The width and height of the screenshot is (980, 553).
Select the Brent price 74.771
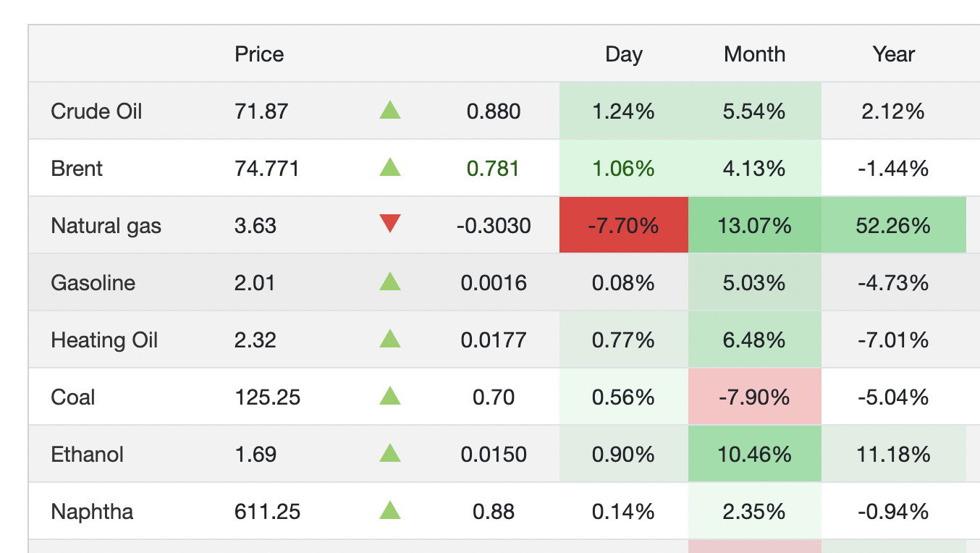point(267,169)
